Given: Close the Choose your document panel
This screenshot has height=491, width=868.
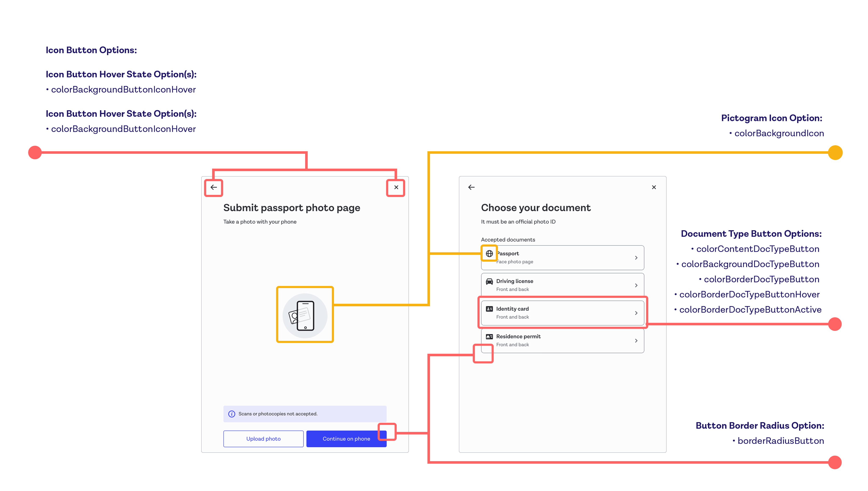Looking at the screenshot, I should [654, 187].
